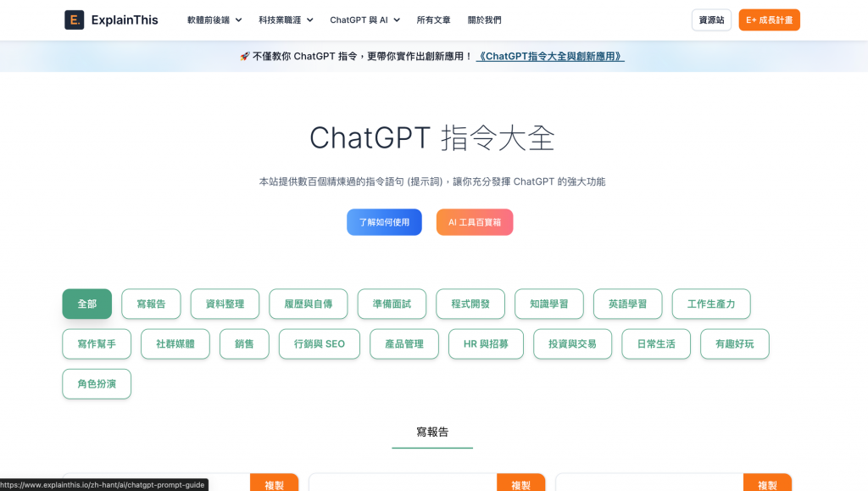Select the 角色扮演 category filter
The image size is (868, 491).
pos(97,383)
